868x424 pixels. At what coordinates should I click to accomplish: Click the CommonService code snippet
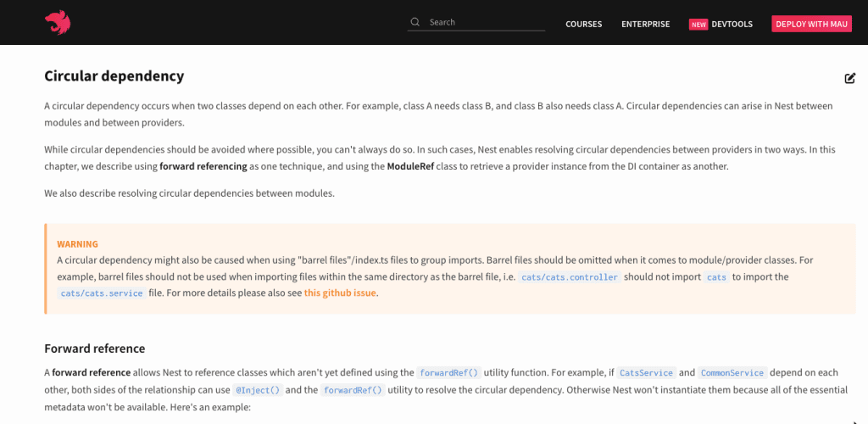732,373
